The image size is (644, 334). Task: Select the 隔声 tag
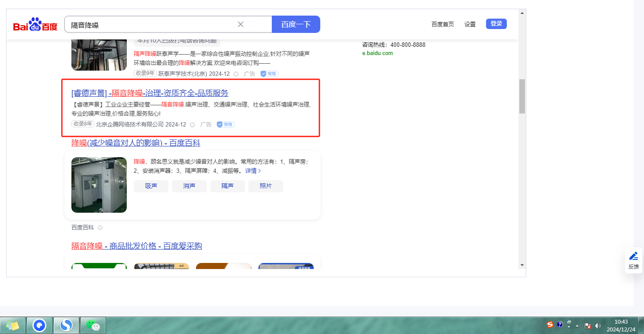(x=227, y=186)
